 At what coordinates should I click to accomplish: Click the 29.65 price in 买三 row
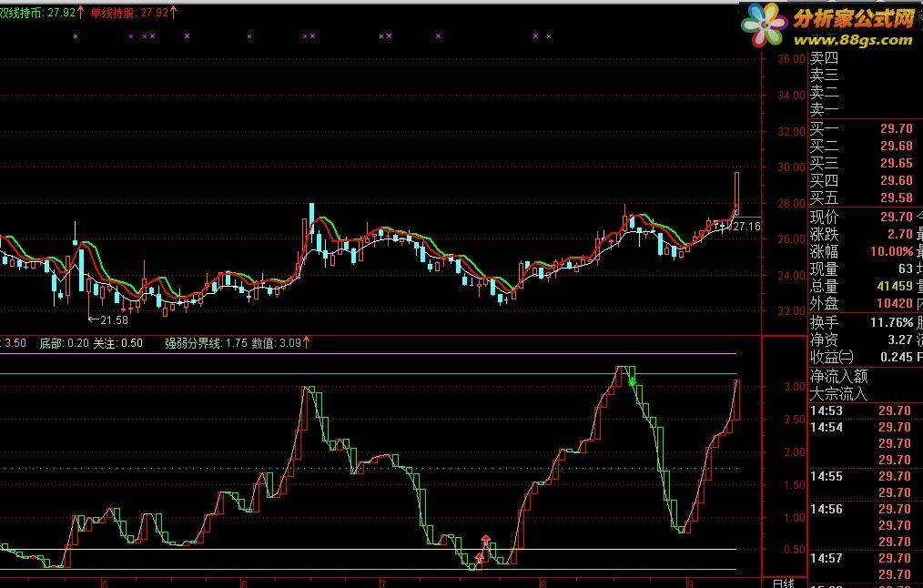(x=897, y=163)
